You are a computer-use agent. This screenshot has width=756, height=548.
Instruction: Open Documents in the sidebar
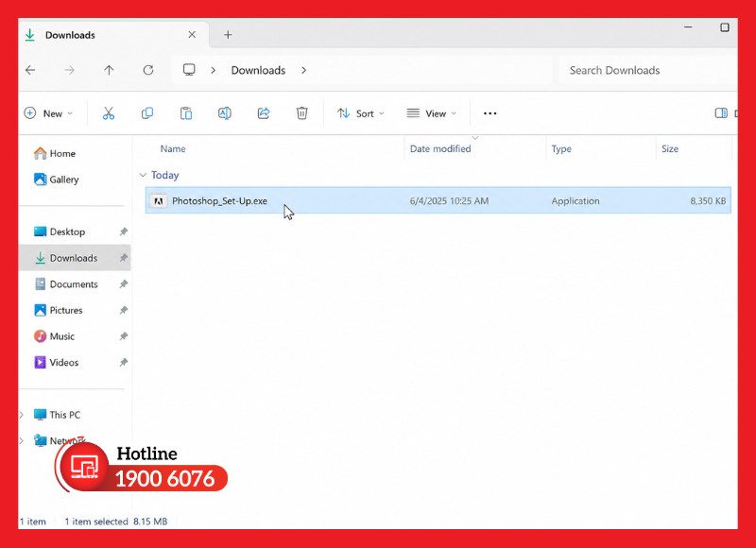(x=66, y=283)
